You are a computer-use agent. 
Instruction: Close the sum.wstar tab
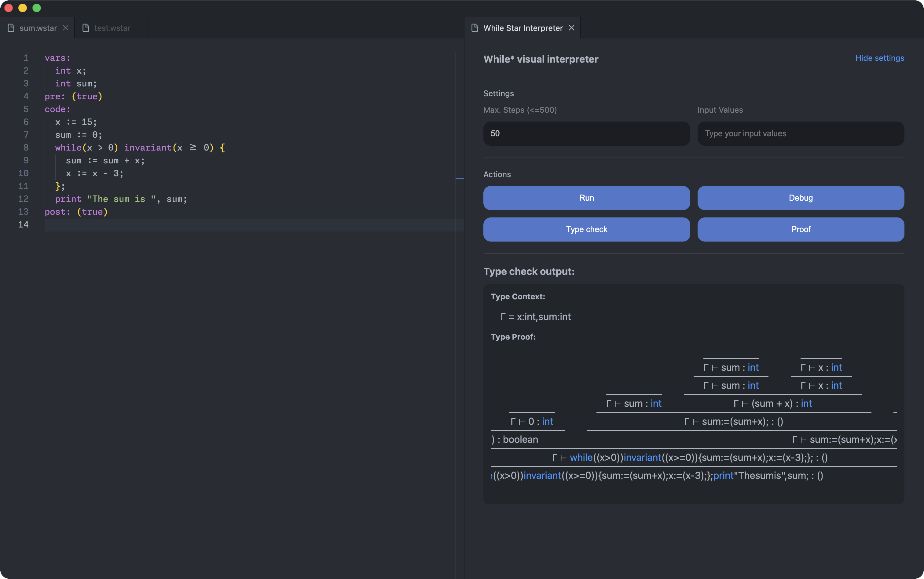(65, 28)
